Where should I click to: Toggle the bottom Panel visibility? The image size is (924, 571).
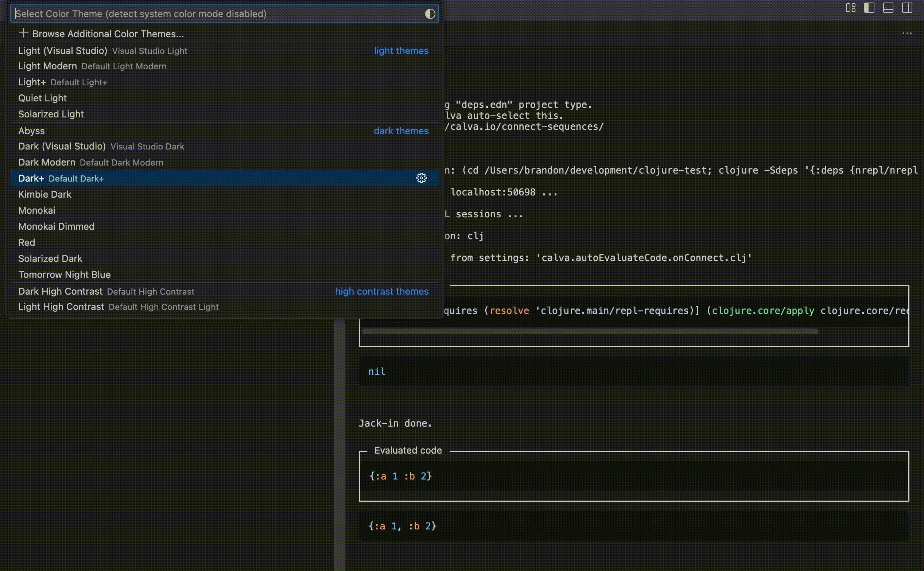pyautogui.click(x=888, y=8)
